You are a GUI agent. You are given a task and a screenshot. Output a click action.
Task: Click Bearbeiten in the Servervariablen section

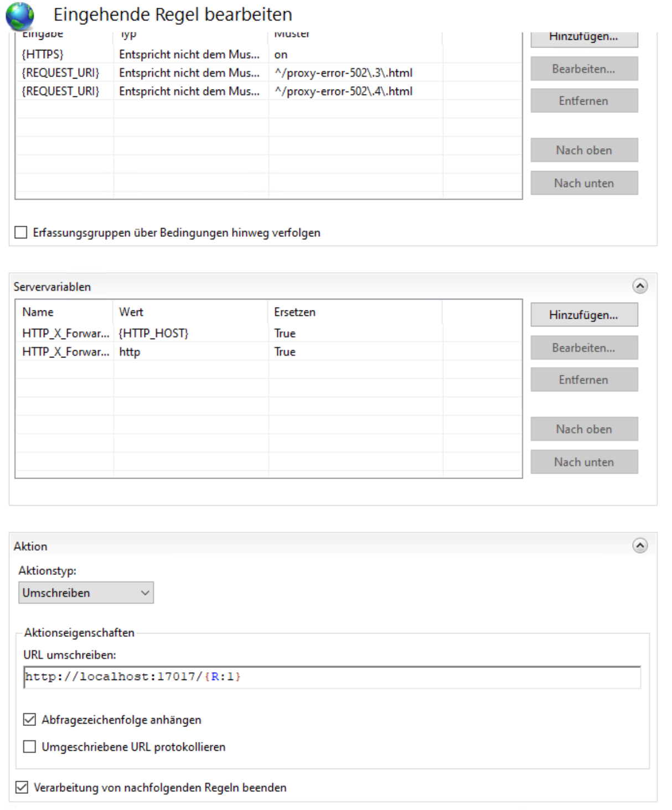(583, 348)
